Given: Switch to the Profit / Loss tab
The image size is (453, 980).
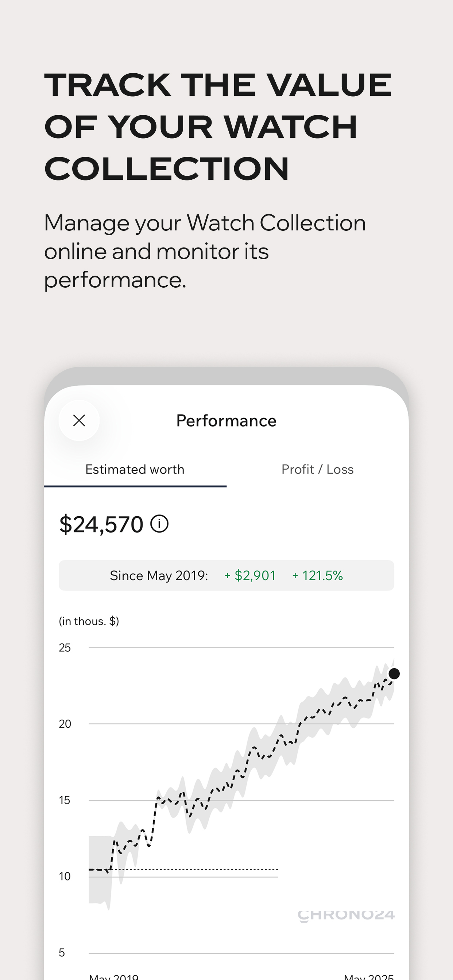Looking at the screenshot, I should 317,470.
